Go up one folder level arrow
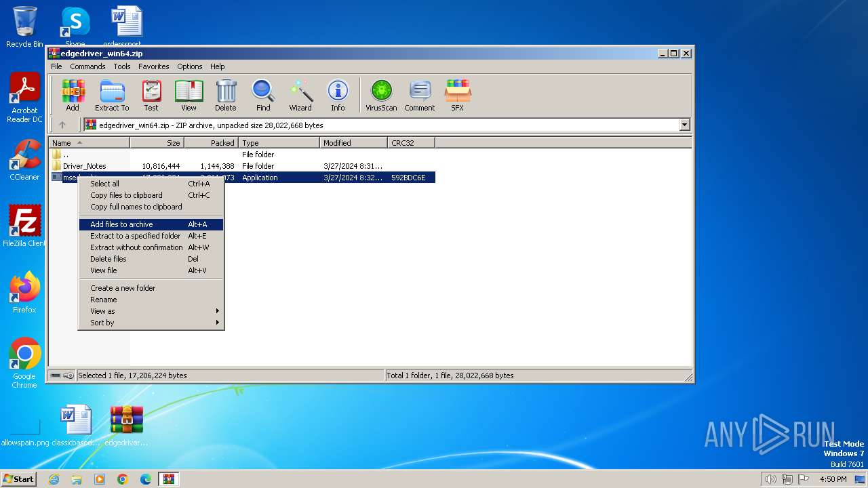Viewport: 868px width, 488px height. pyautogui.click(x=62, y=125)
